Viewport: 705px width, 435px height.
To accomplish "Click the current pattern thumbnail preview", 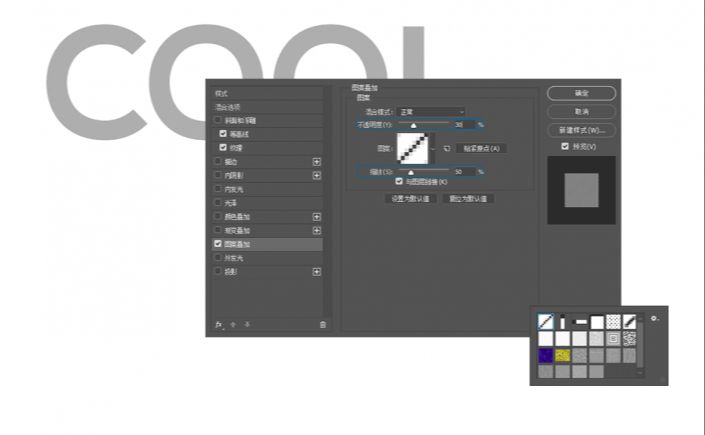I will tap(413, 148).
